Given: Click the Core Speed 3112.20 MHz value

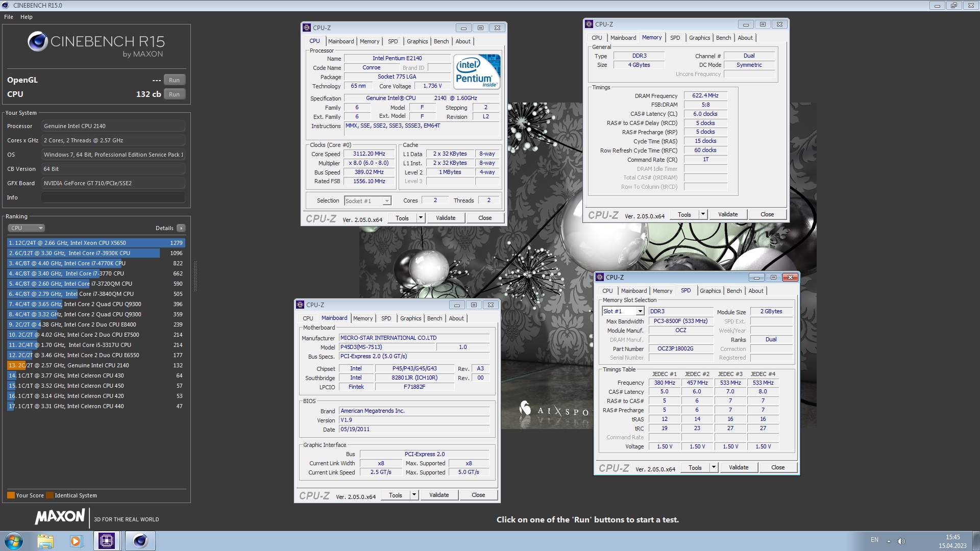Looking at the screenshot, I should point(369,154).
